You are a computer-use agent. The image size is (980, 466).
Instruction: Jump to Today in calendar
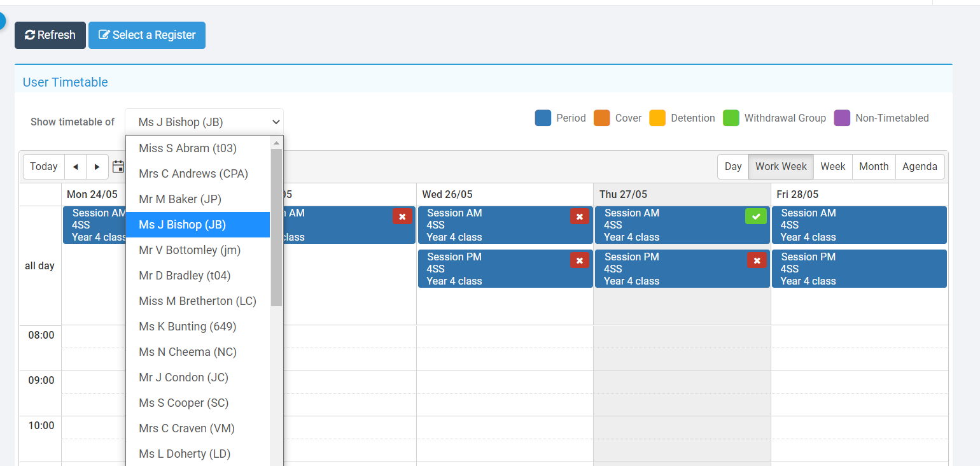click(x=44, y=167)
